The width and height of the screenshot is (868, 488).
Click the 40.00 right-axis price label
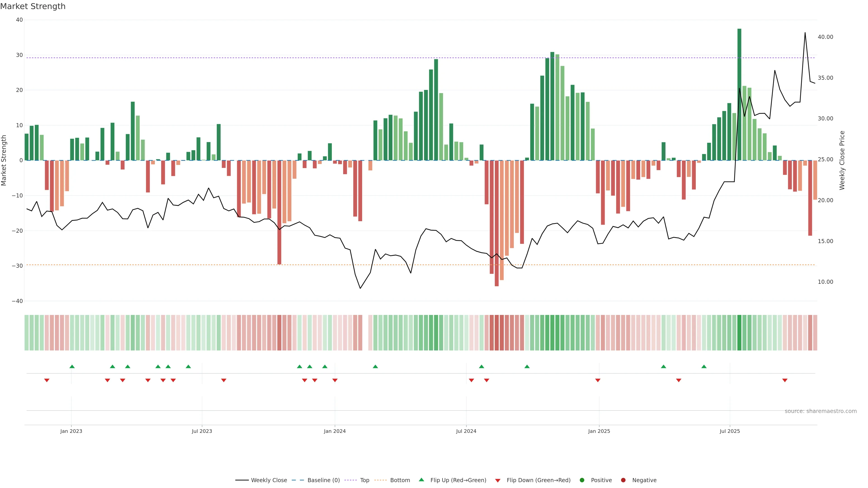(x=825, y=37)
